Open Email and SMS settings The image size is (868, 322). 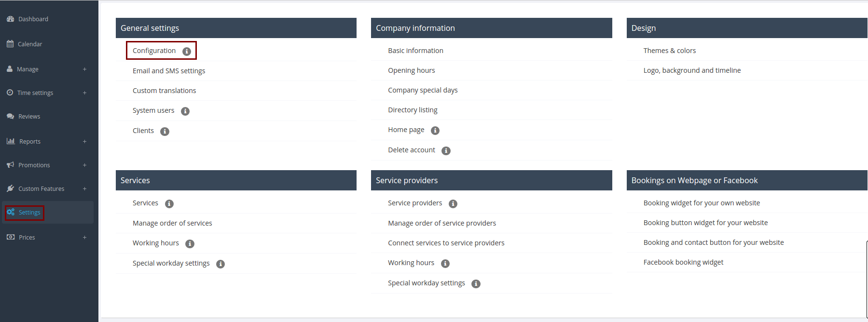(x=169, y=71)
